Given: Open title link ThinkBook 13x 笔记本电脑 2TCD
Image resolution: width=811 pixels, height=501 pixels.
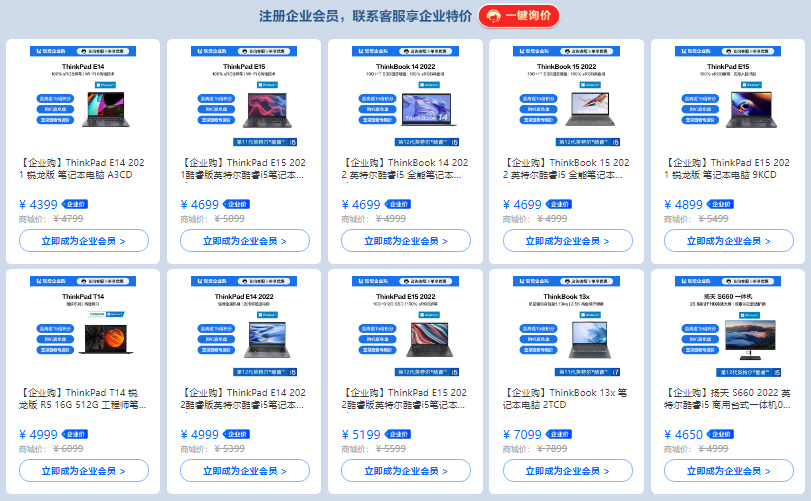Looking at the screenshot, I should click(x=565, y=399).
